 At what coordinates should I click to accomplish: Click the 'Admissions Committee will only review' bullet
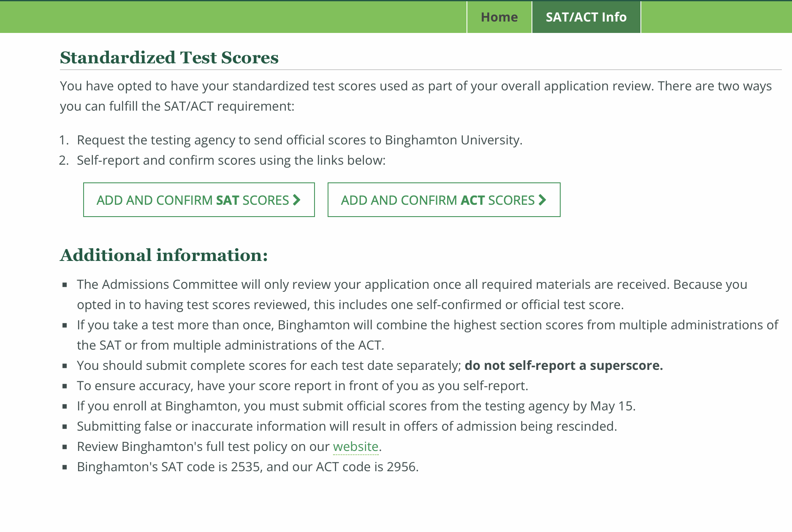click(412, 294)
